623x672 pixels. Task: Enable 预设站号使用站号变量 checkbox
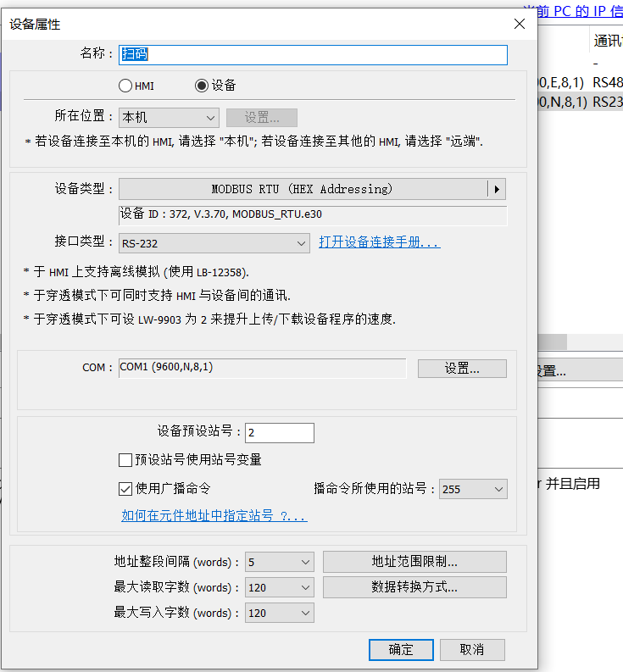click(x=125, y=460)
